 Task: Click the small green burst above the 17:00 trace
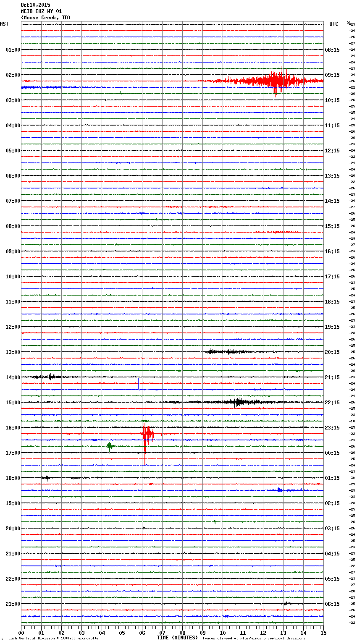pyautogui.click(x=110, y=446)
